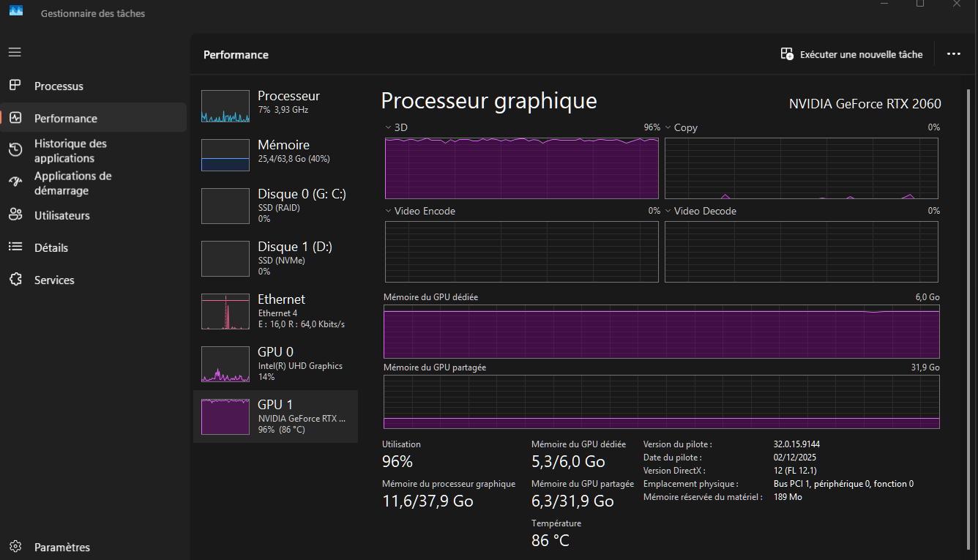Open the Services puzzle icon
Image resolution: width=978 pixels, height=560 pixels.
[15, 280]
